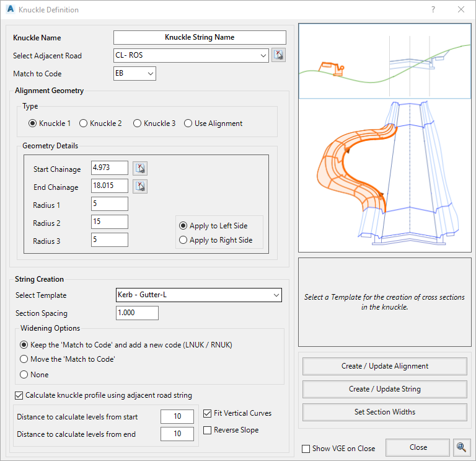Screen dimensions: 476x461
Task: Enable the Reverse Slope checkbox
Action: tap(208, 430)
